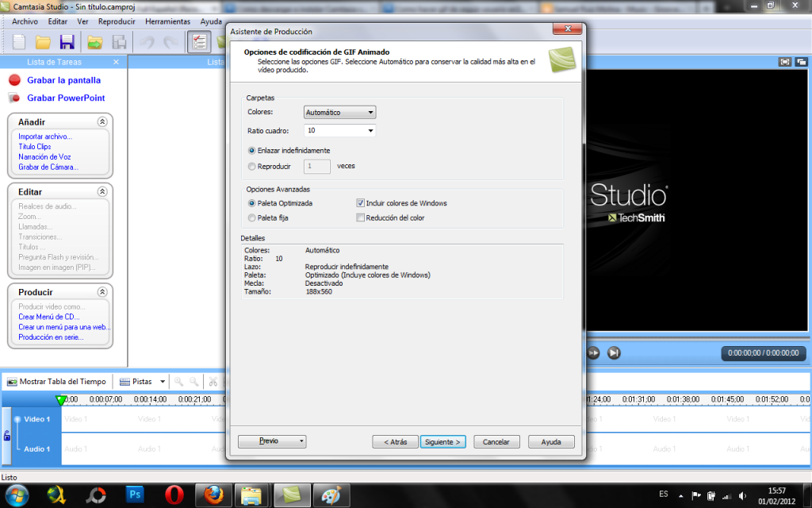Click the Grabar PowerPoint record icon

coord(14,98)
